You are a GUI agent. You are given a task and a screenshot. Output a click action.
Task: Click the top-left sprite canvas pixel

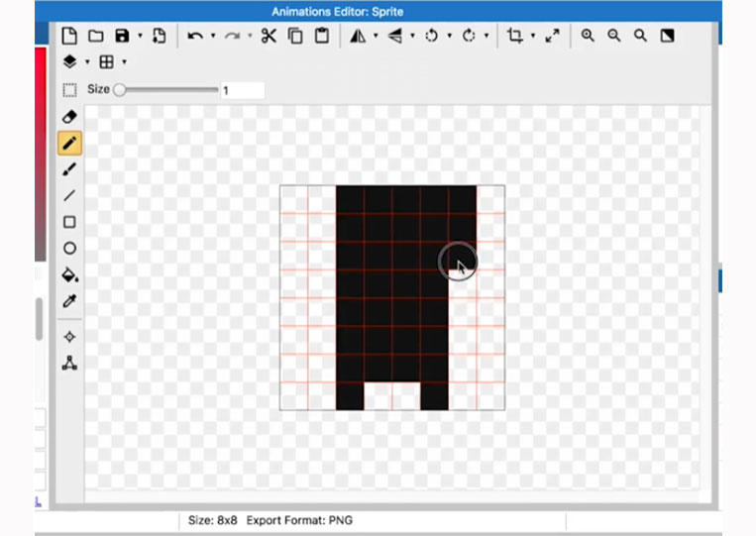pyautogui.click(x=293, y=199)
